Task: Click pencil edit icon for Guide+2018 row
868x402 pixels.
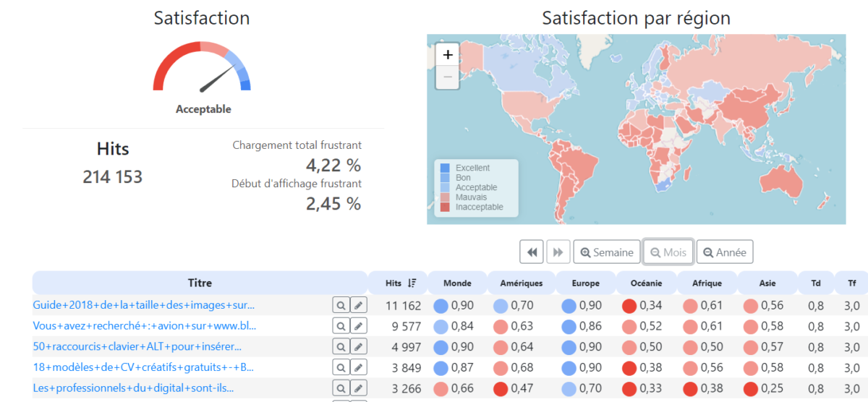Action: point(358,306)
